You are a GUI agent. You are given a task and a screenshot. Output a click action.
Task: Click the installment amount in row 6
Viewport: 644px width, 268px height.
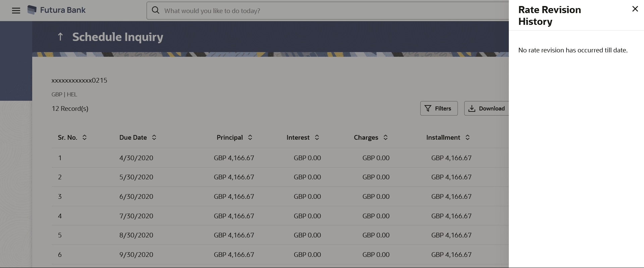point(451,255)
